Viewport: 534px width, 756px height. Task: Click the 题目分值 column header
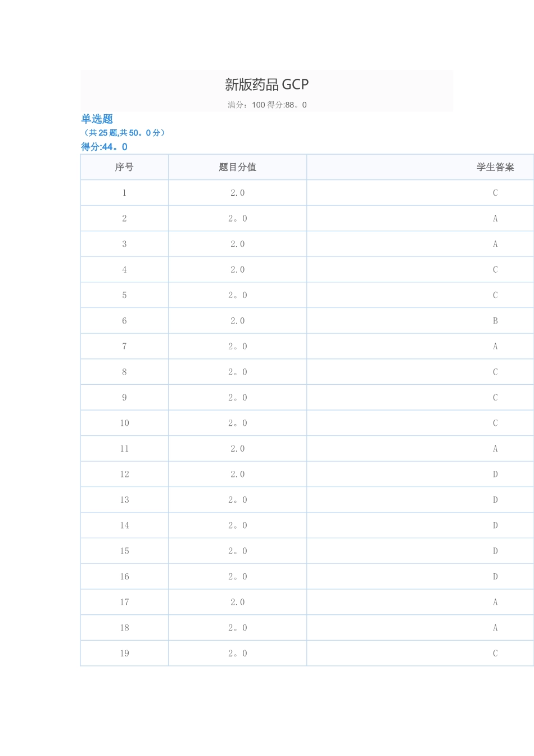point(237,167)
